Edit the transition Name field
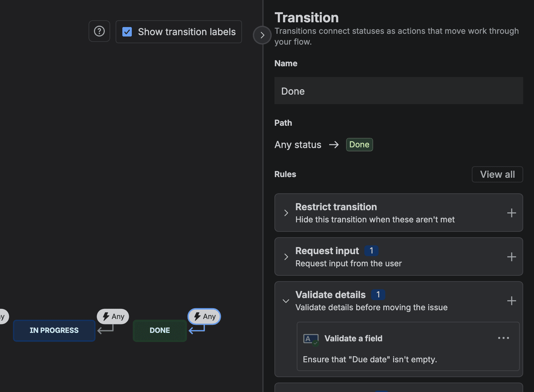This screenshot has width=534, height=392. point(399,91)
